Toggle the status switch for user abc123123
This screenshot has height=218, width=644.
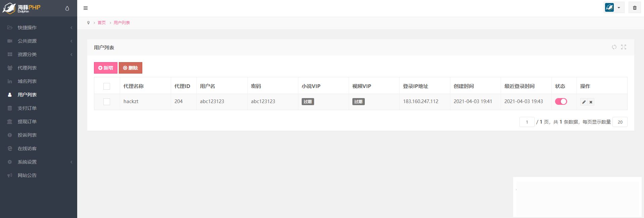(x=561, y=101)
